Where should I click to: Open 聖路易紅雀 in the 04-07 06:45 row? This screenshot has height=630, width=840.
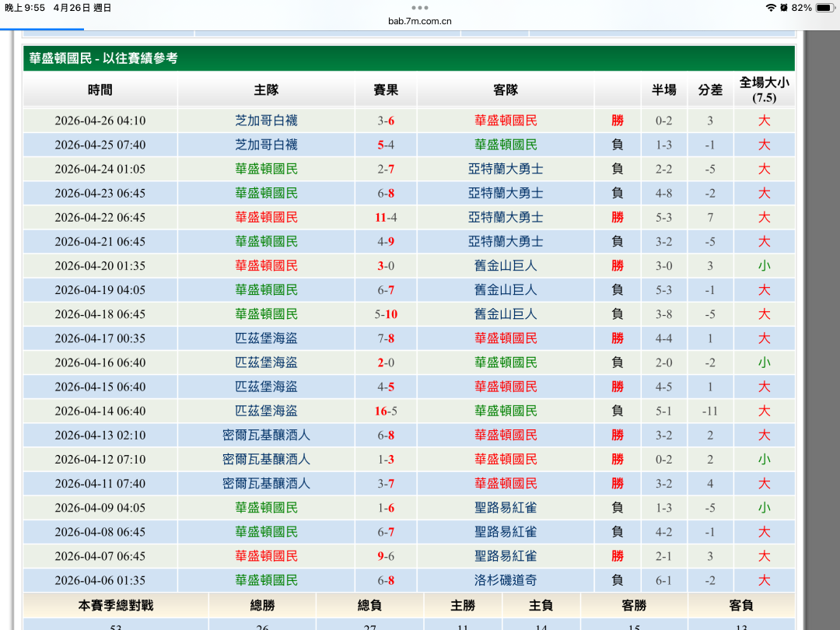coord(506,556)
